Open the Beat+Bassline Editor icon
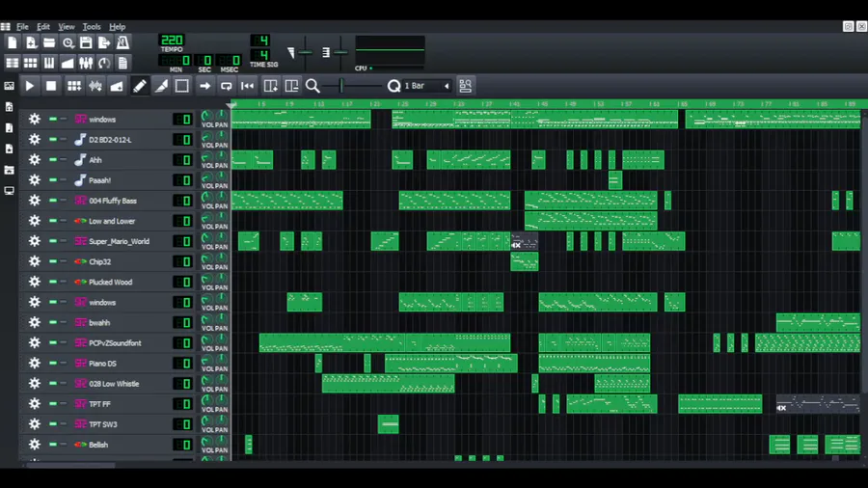This screenshot has width=868, height=488. (x=31, y=63)
